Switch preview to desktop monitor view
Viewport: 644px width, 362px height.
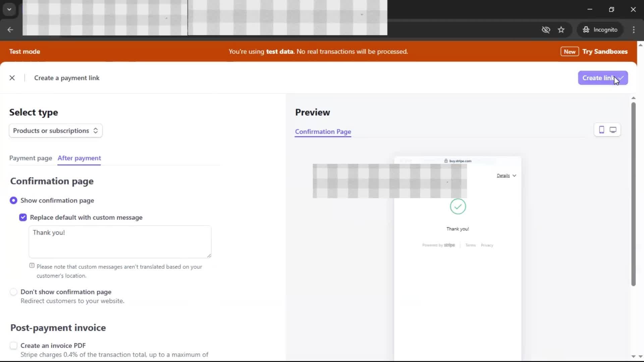click(613, 130)
